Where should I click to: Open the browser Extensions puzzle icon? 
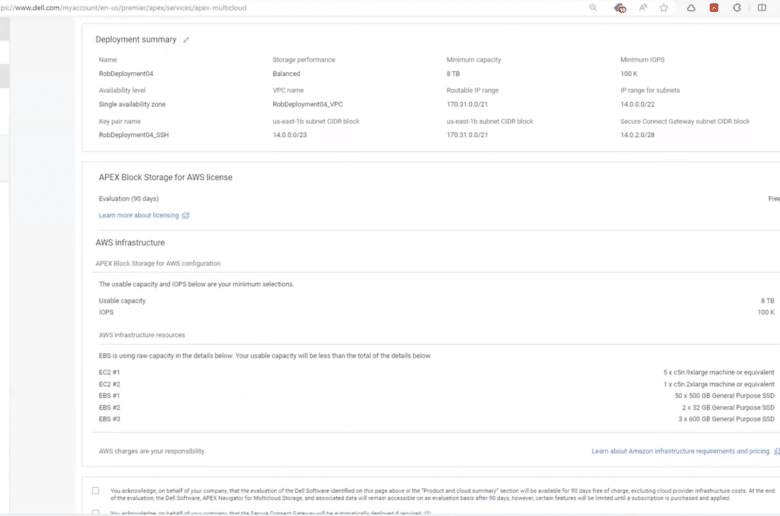[737, 7]
